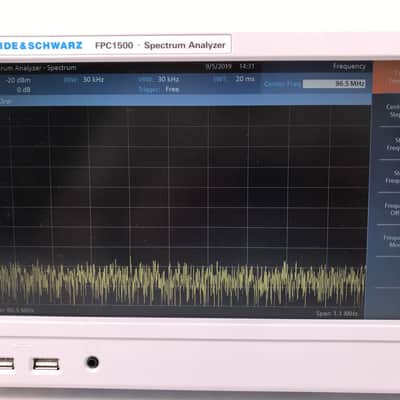Click the Spectrum Analyzer - Spectrum title
Image resolution: width=400 pixels, height=400 pixels.
click(38, 68)
